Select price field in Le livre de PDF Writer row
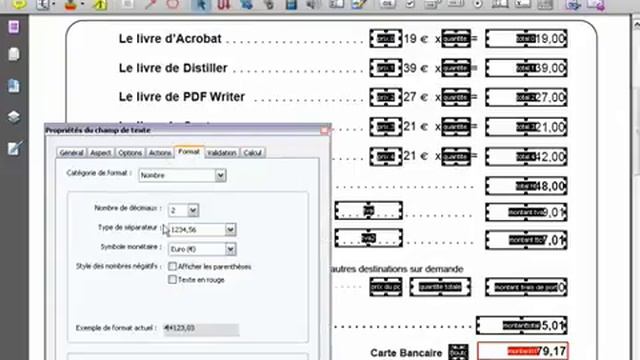640x360 pixels. [x=386, y=98]
